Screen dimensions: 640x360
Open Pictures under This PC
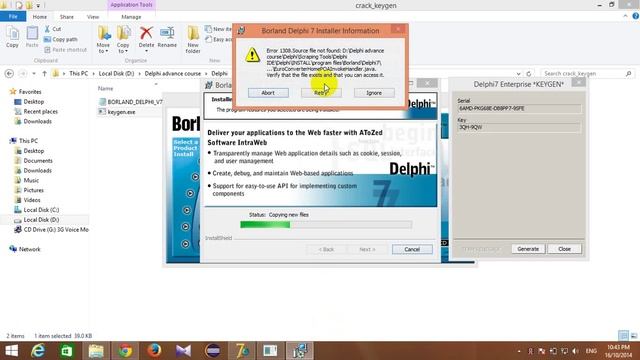33,190
